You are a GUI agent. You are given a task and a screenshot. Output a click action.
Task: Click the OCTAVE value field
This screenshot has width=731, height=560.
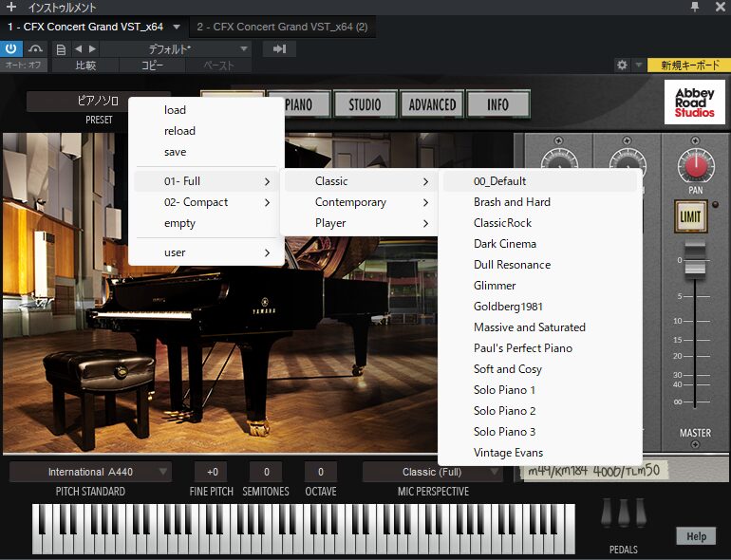click(x=321, y=472)
